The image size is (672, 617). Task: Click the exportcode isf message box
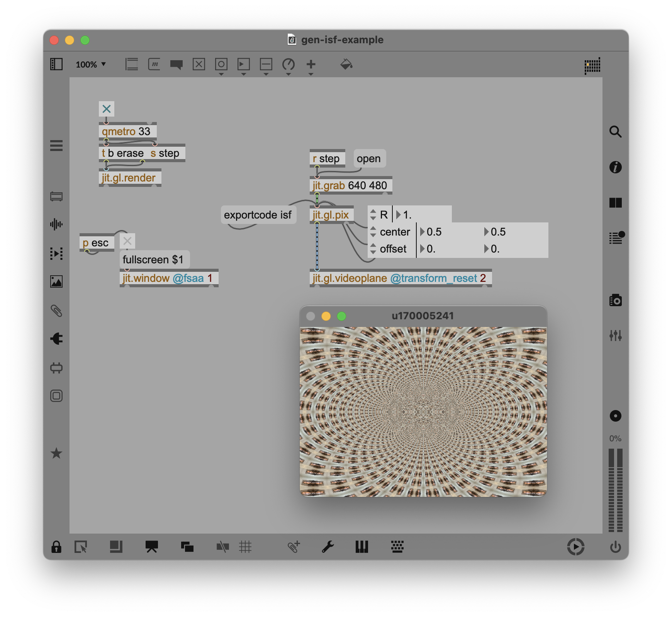tap(258, 215)
